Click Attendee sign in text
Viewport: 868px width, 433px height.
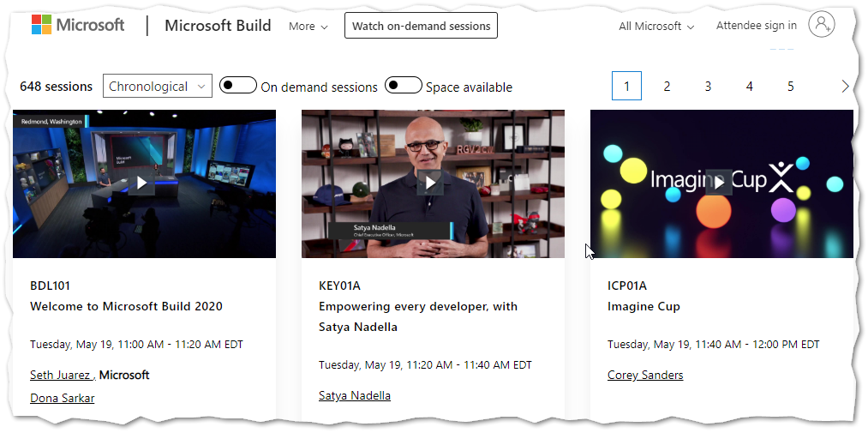tap(756, 26)
